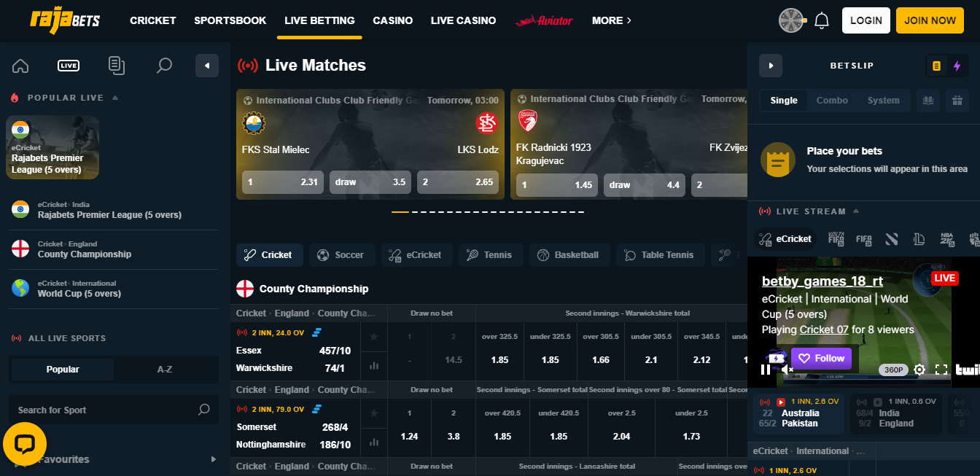
Task: Select the Table Tennis sport tab
Action: [660, 255]
